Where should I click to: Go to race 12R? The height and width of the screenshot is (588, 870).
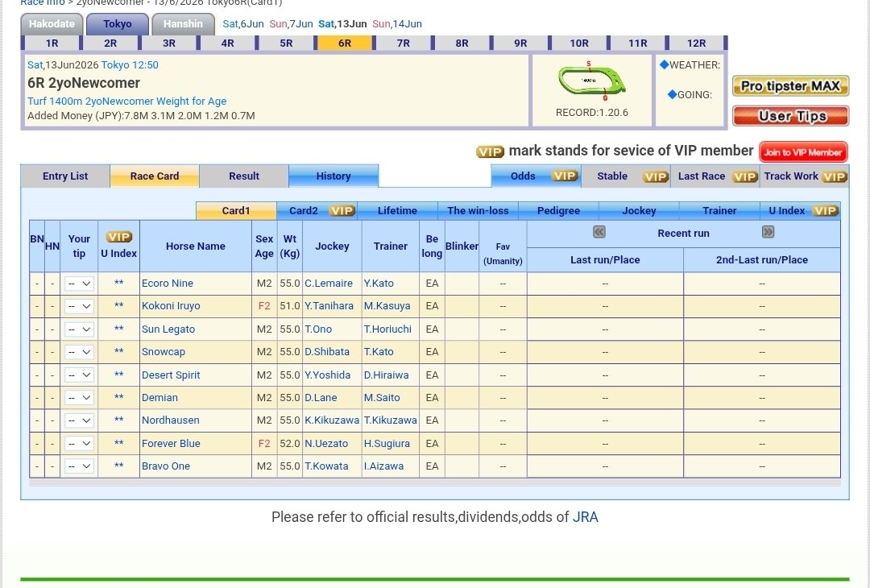click(696, 43)
